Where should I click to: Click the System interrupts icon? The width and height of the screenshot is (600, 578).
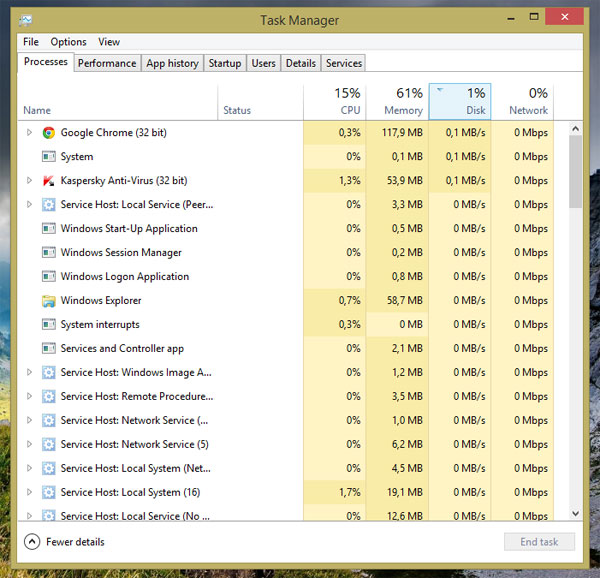point(48,325)
